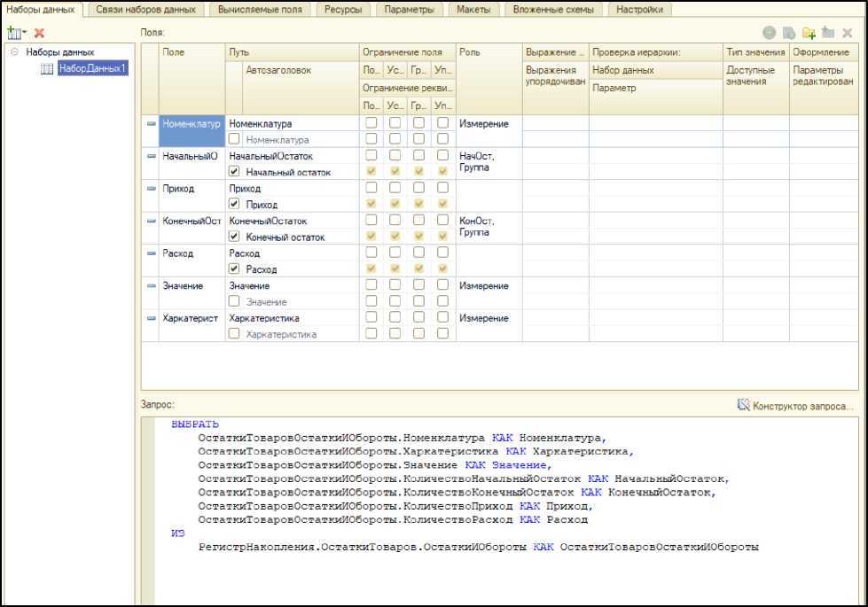Click the Роль cell for КонечныйОстаток
The width and height of the screenshot is (868, 607).
488,227
